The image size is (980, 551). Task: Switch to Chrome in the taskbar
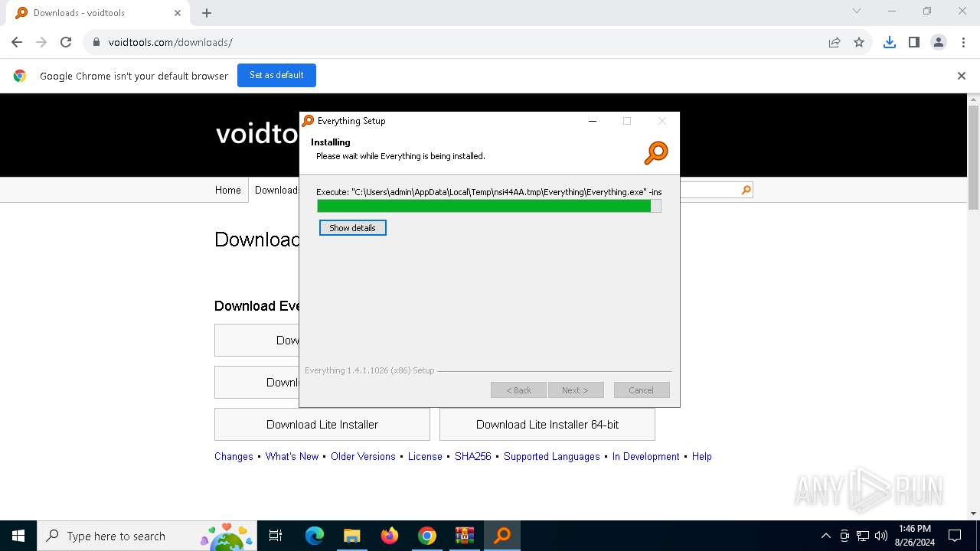427,536
